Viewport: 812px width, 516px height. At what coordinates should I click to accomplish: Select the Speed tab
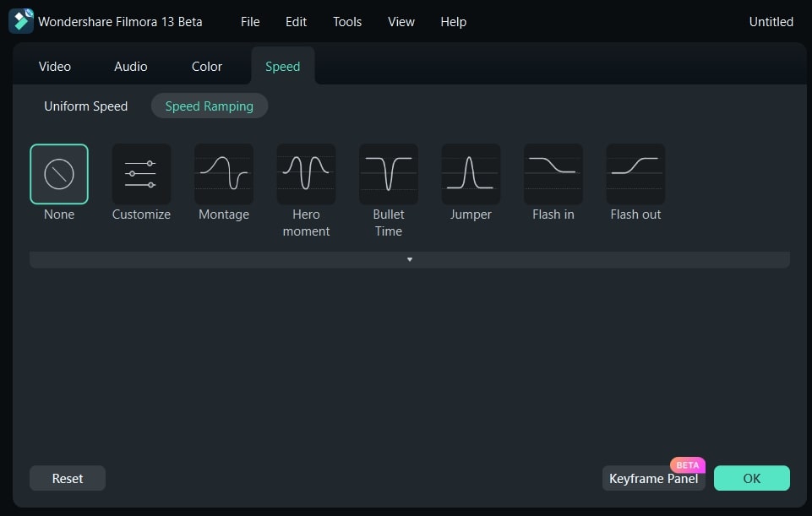click(x=283, y=66)
